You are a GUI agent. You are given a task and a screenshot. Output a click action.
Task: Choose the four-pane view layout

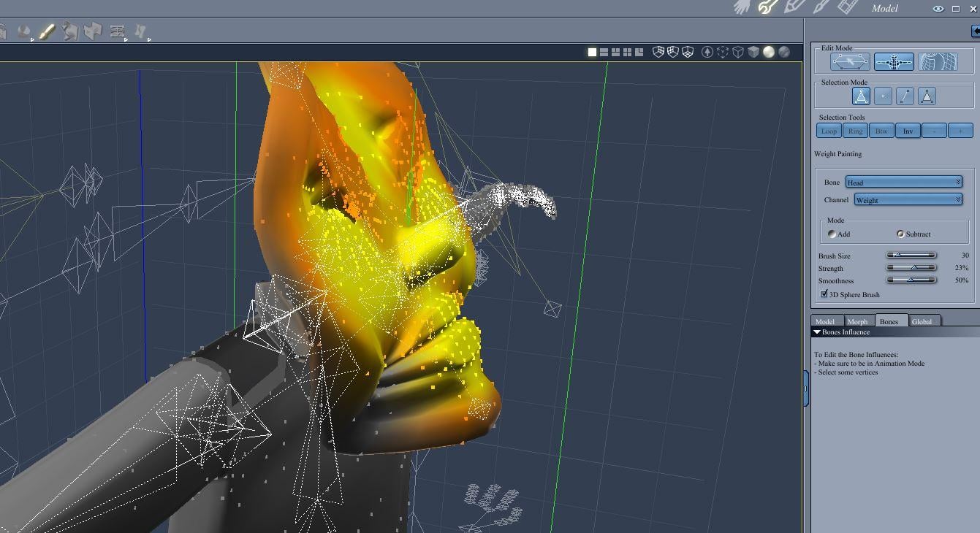coord(627,52)
